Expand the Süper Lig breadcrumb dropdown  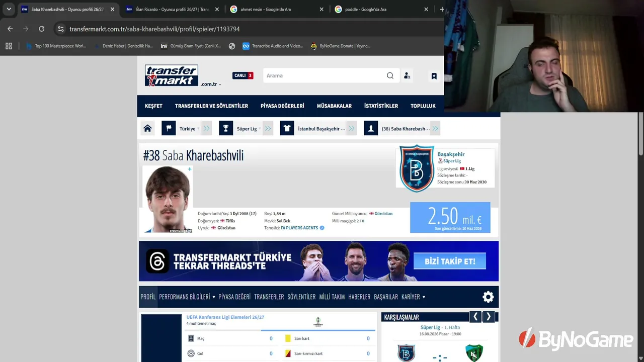pos(249,129)
